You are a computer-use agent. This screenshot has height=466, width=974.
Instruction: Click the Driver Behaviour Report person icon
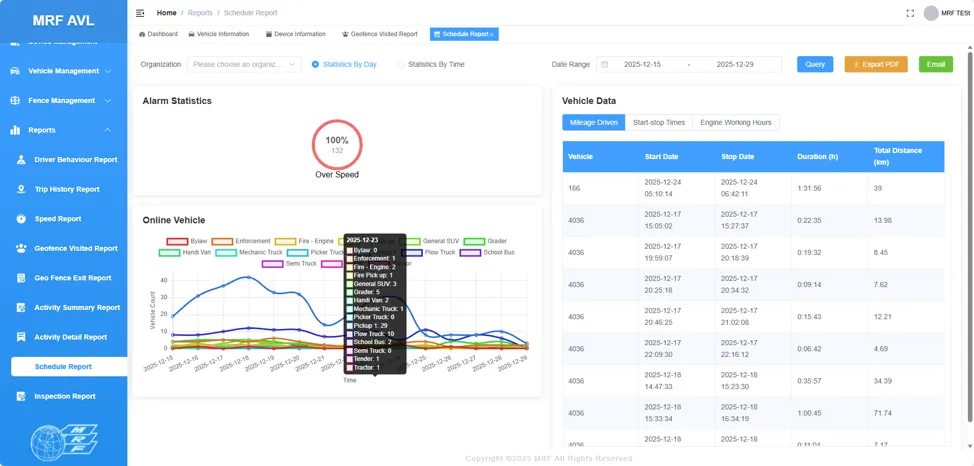pos(21,160)
